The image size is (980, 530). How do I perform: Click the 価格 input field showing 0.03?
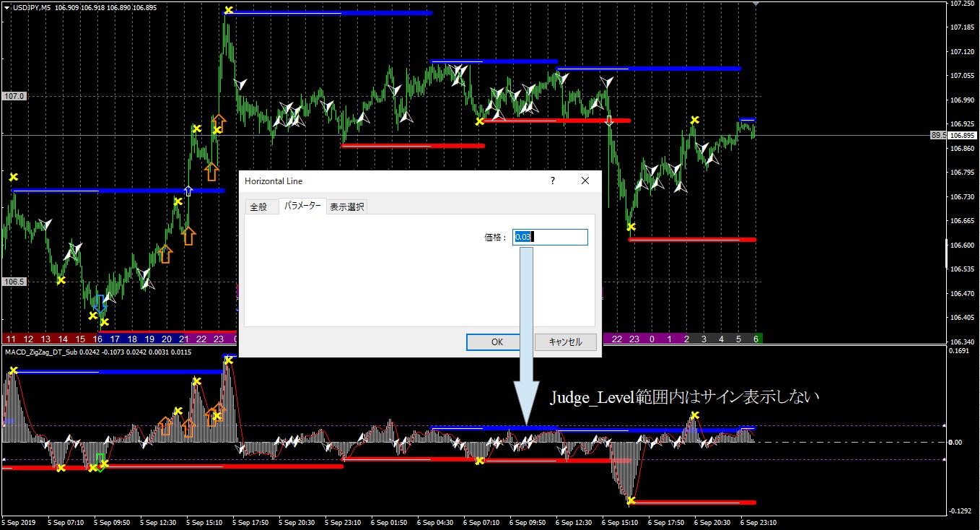click(x=550, y=237)
